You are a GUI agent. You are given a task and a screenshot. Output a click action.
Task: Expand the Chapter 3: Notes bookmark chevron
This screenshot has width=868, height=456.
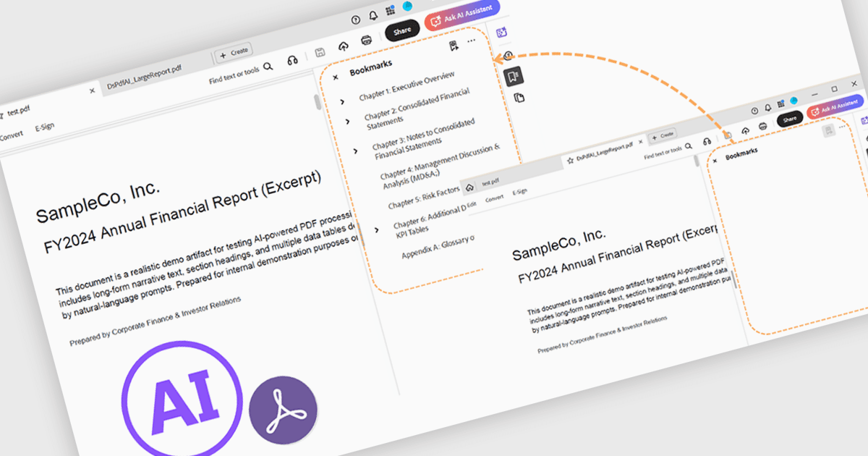click(356, 151)
